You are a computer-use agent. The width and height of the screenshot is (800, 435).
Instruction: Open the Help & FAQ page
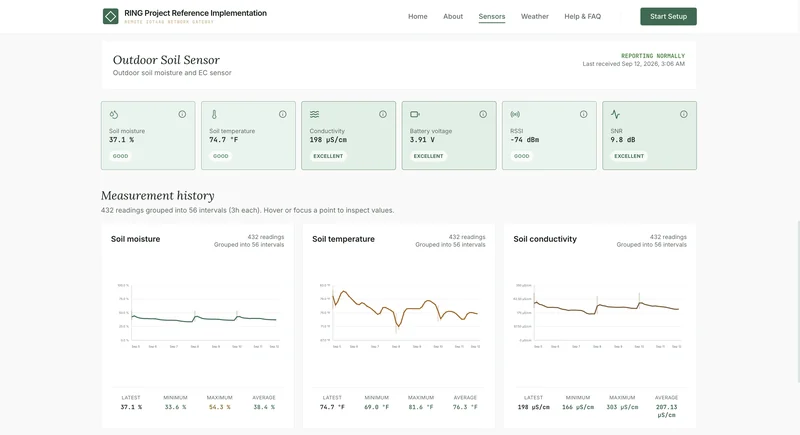click(x=583, y=16)
